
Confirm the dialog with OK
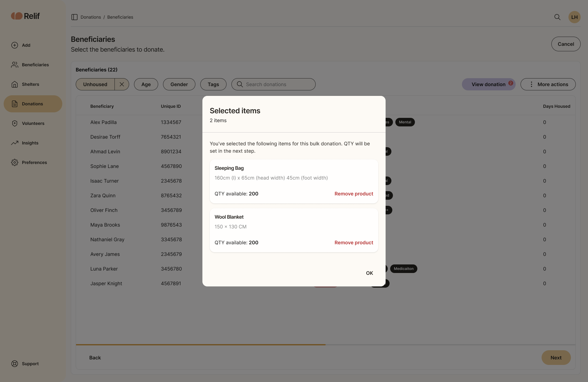[369, 273]
